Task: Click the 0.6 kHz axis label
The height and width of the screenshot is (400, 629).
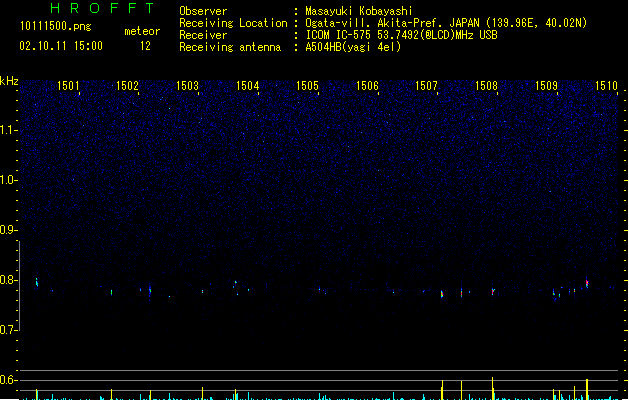Action: pos(8,380)
